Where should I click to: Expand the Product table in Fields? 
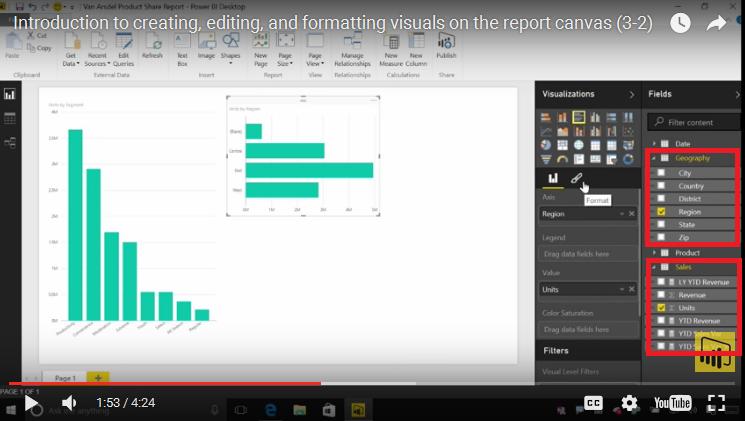pos(654,253)
